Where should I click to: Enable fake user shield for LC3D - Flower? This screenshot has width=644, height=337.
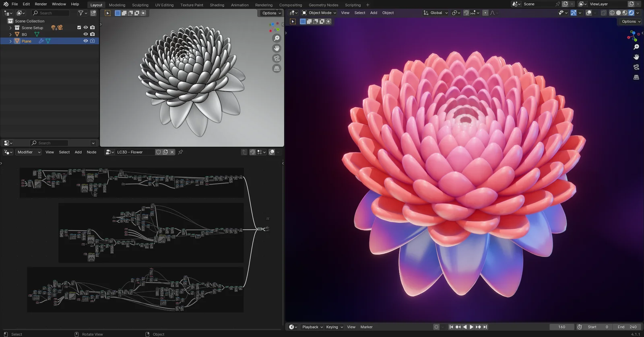click(159, 152)
